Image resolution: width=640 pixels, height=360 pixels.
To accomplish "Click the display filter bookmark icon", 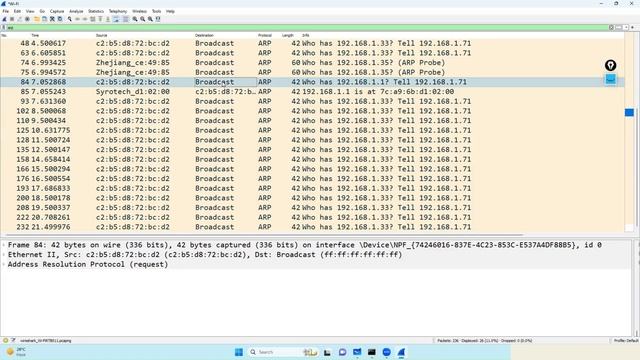I will [4, 27].
